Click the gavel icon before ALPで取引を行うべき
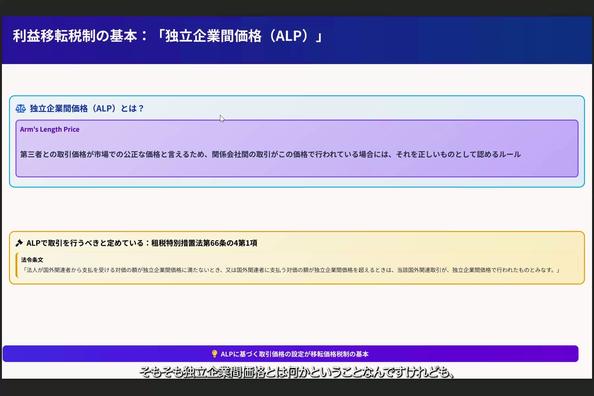Image resolution: width=594 pixels, height=396 pixels. 19,243
